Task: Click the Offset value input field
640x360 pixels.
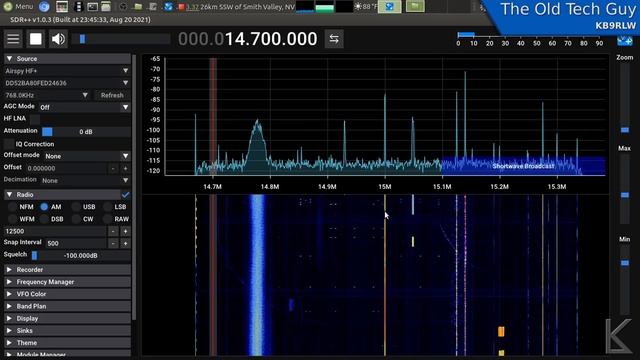Action: pyautogui.click(x=66, y=168)
